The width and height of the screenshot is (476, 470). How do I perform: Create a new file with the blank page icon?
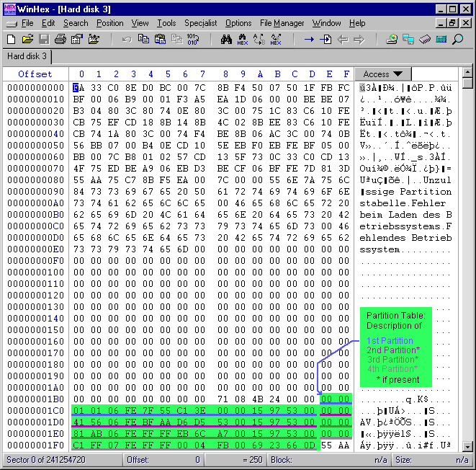coord(12,40)
